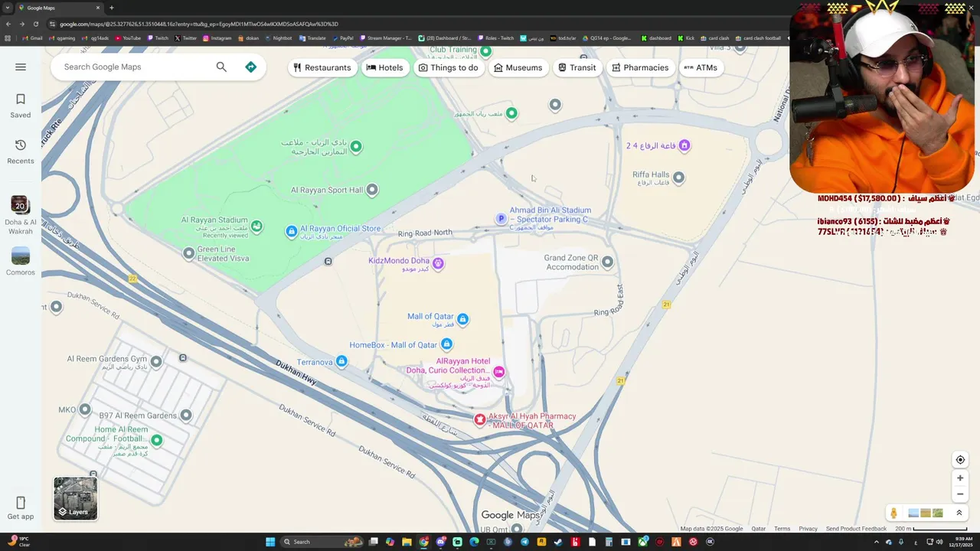Open the Instagram bookmark
This screenshot has width=980, height=551.
point(217,38)
